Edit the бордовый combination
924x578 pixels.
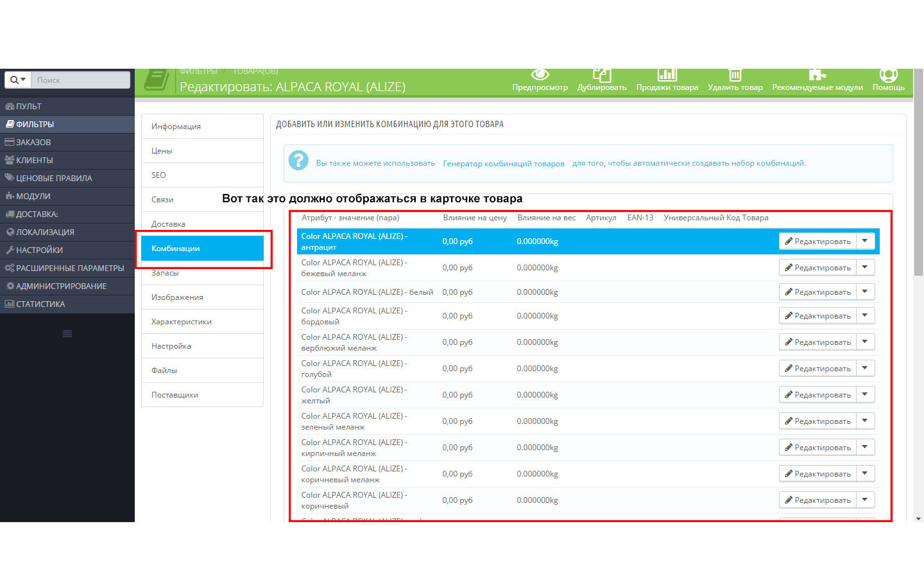tap(817, 316)
